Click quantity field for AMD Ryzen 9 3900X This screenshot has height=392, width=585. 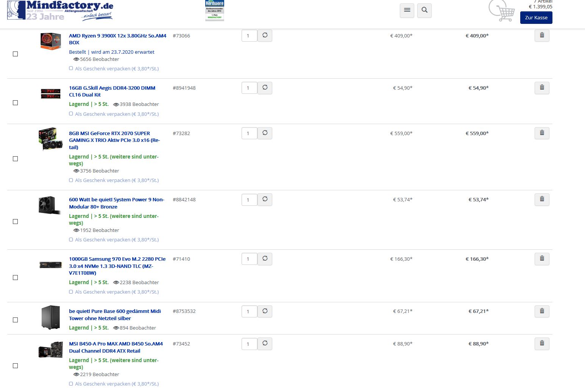tap(250, 36)
